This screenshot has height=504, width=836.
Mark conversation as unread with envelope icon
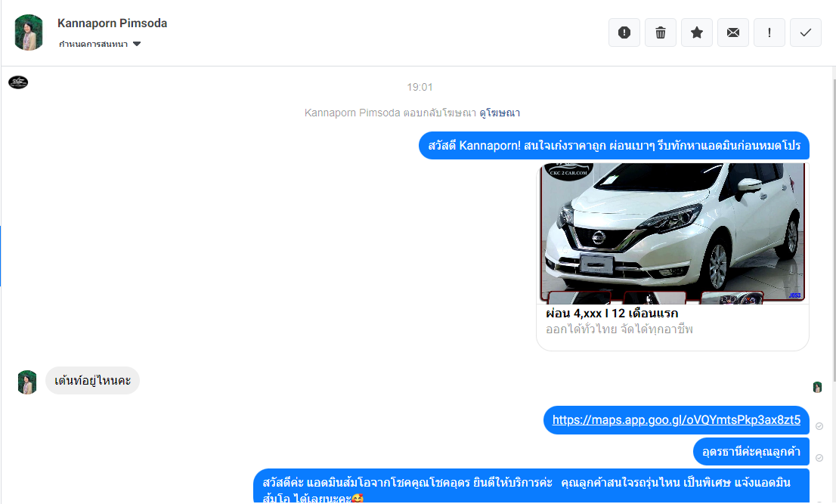click(732, 32)
